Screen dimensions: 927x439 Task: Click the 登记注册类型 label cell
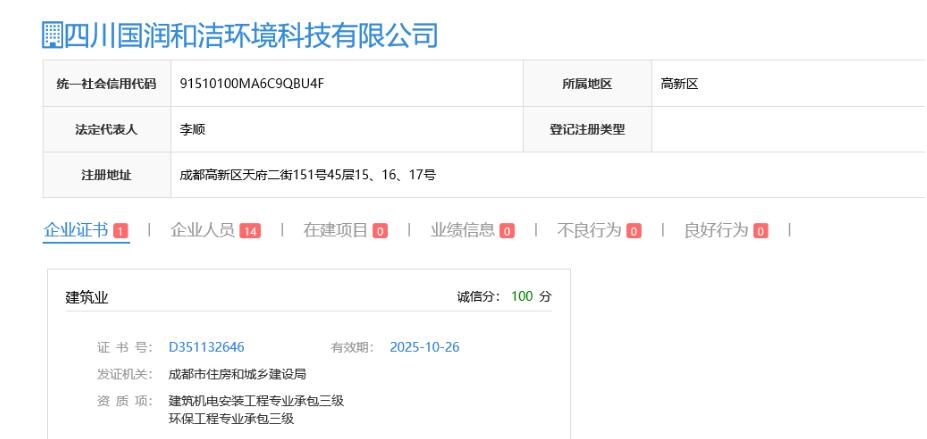point(588,129)
